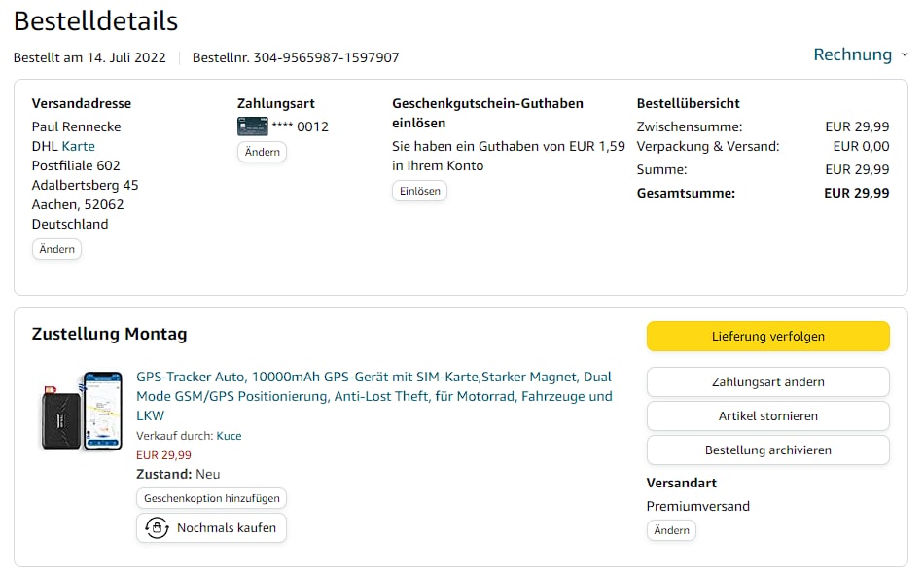
Task: Click Bestellung archivieren button
Action: click(767, 450)
